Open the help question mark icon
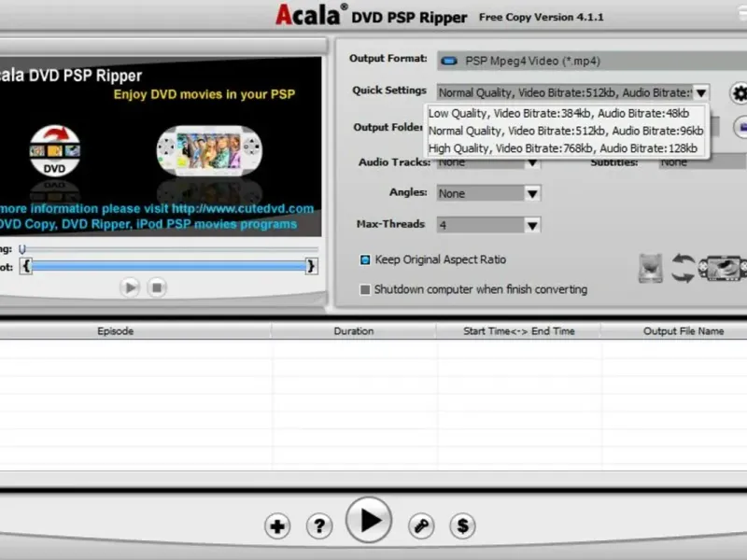Image resolution: width=747 pixels, height=560 pixels. [319, 526]
